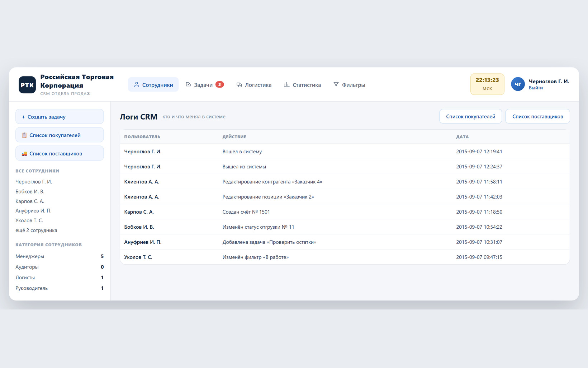Image resolution: width=588 pixels, height=368 pixels.
Task: Click the truck icon beside Логистика
Action: pyautogui.click(x=239, y=85)
